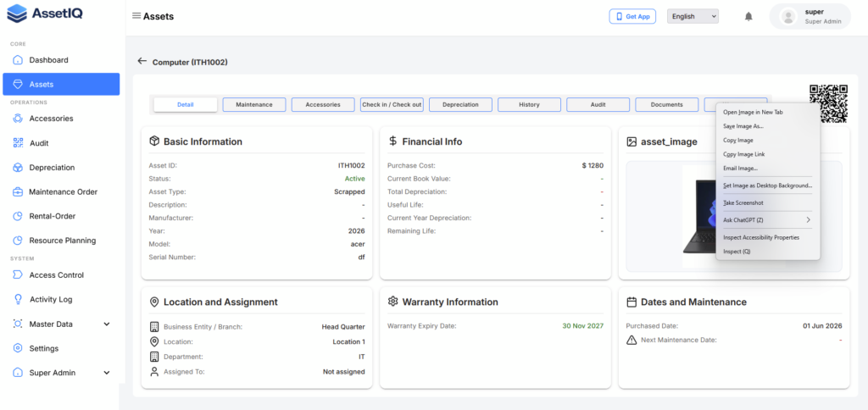Switch to the Maintenance tab
The height and width of the screenshot is (410, 868).
254,104
